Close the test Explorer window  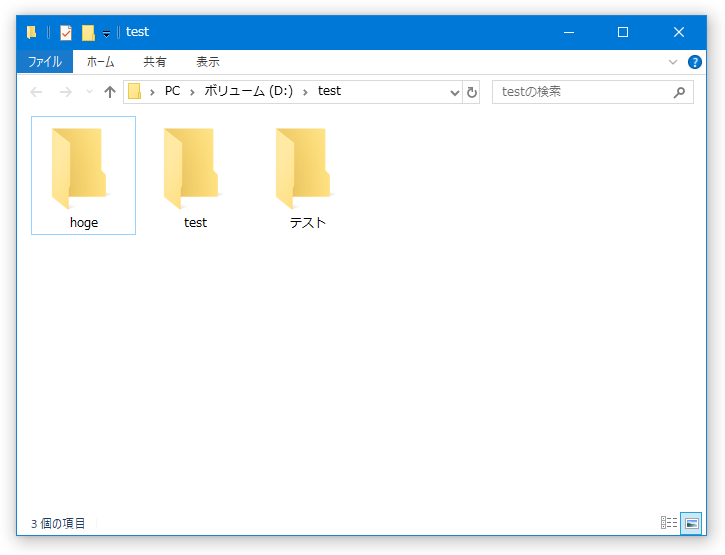coord(678,32)
